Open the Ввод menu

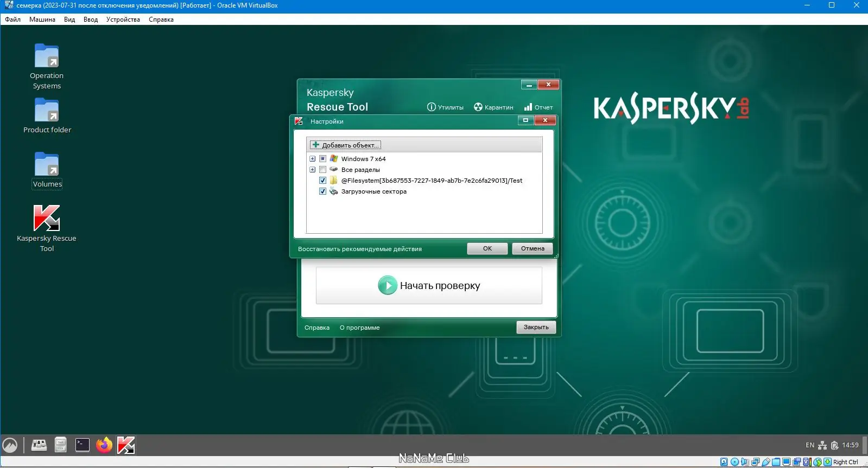[x=91, y=20]
